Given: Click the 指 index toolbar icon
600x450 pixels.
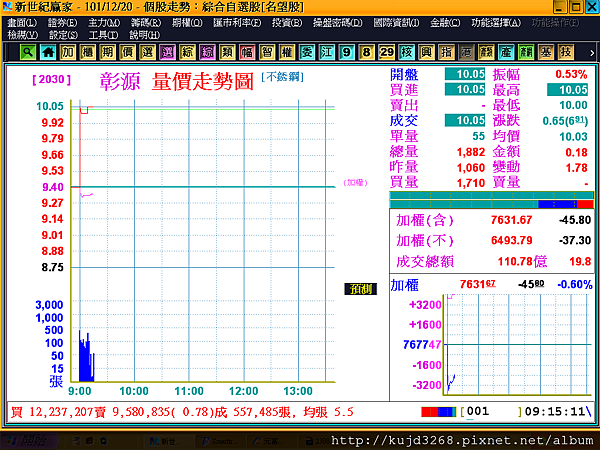Looking at the screenshot, I should pos(446,52).
